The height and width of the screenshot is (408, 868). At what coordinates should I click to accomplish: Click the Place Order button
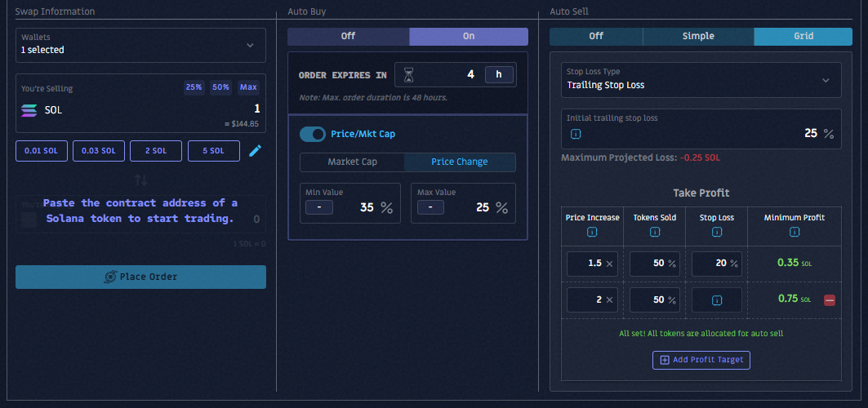[140, 277]
